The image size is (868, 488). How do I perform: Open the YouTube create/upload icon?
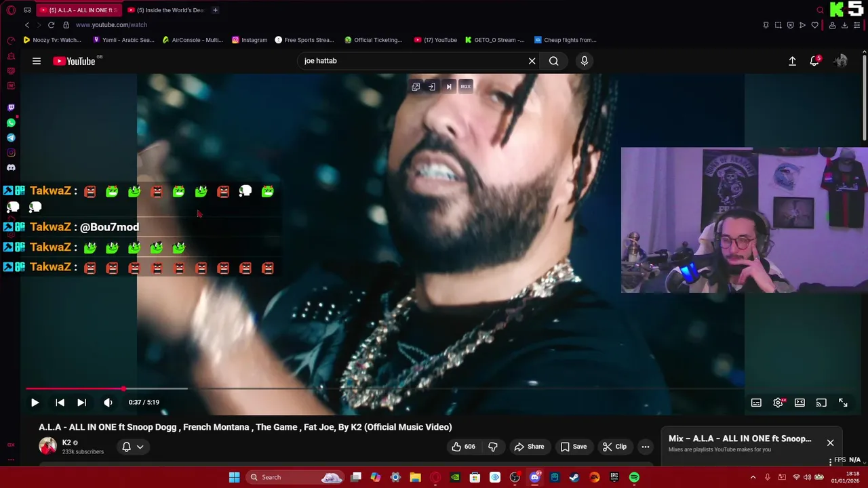[792, 61]
